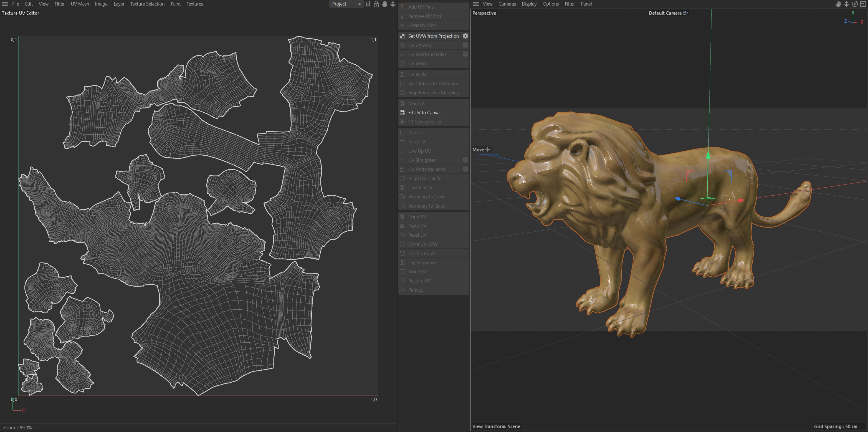Open settings gear for Set UVW from Projection
Viewport: 868px width, 432px height.
tap(465, 36)
